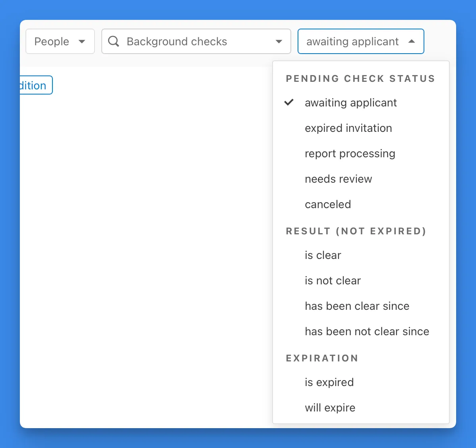Select the expired invitation option
Image resolution: width=476 pixels, height=448 pixels.
tap(348, 128)
